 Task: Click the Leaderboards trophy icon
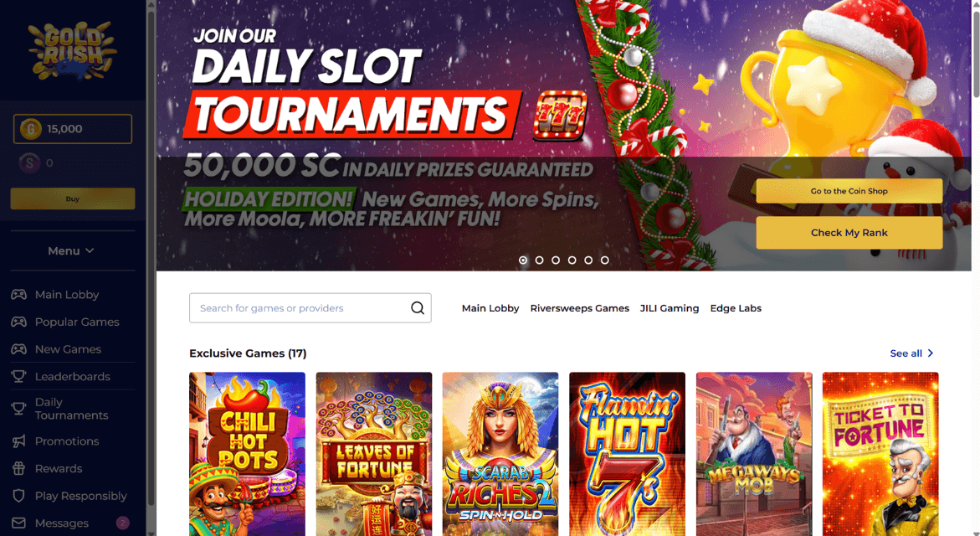tap(18, 377)
